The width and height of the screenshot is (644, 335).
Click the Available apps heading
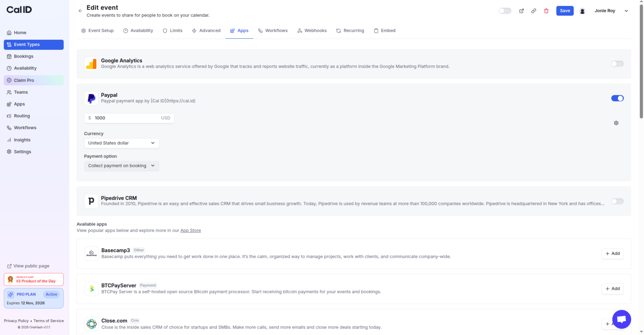pyautogui.click(x=92, y=224)
